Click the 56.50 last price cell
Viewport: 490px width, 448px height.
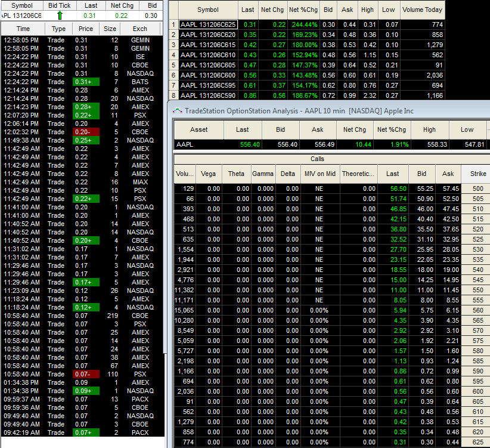(393, 189)
